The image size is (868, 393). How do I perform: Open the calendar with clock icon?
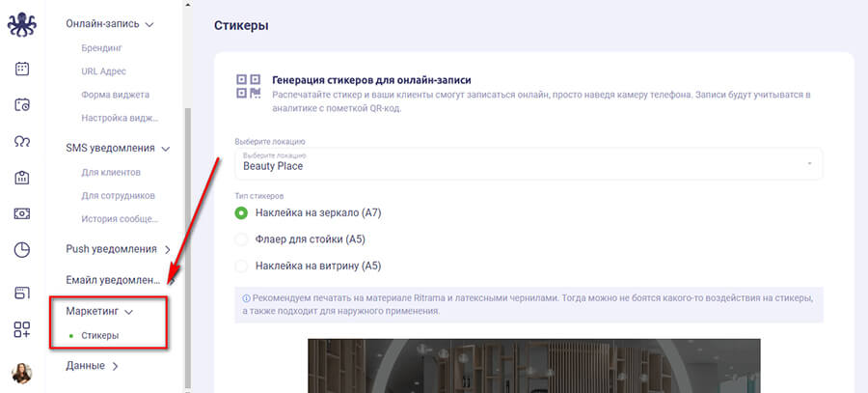[x=22, y=105]
